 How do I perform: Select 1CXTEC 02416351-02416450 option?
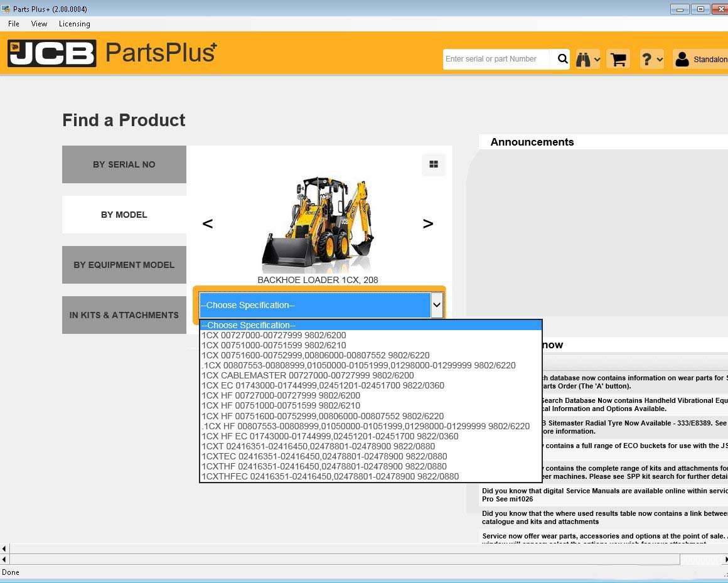coord(371,456)
